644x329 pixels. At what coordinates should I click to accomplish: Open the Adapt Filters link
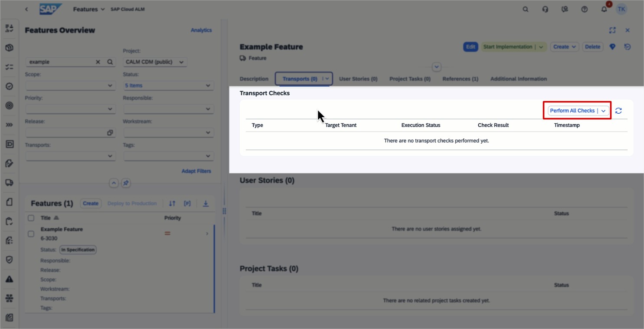[196, 171]
